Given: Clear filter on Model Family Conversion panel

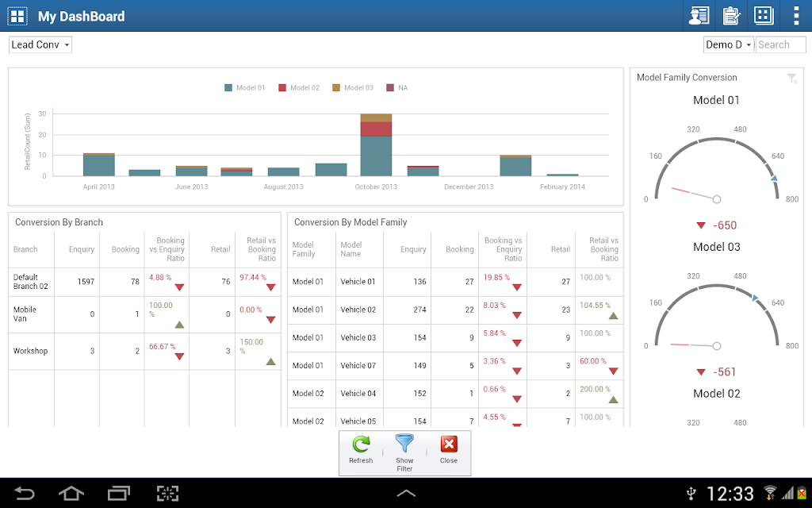Looking at the screenshot, I should 792,79.
